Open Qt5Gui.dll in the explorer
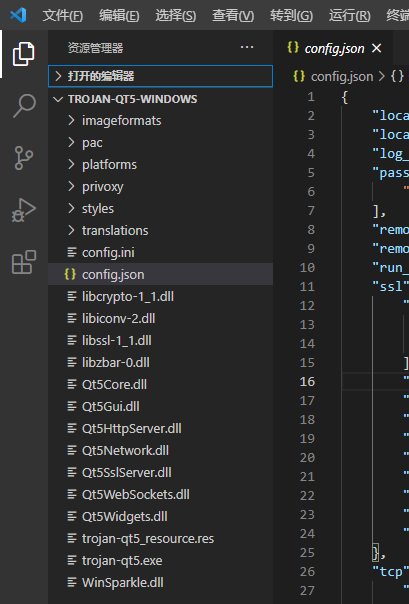This screenshot has width=409, height=604. [161, 406]
